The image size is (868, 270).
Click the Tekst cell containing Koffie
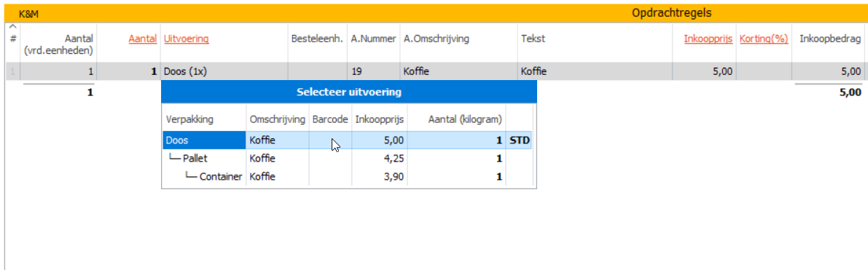click(x=595, y=71)
